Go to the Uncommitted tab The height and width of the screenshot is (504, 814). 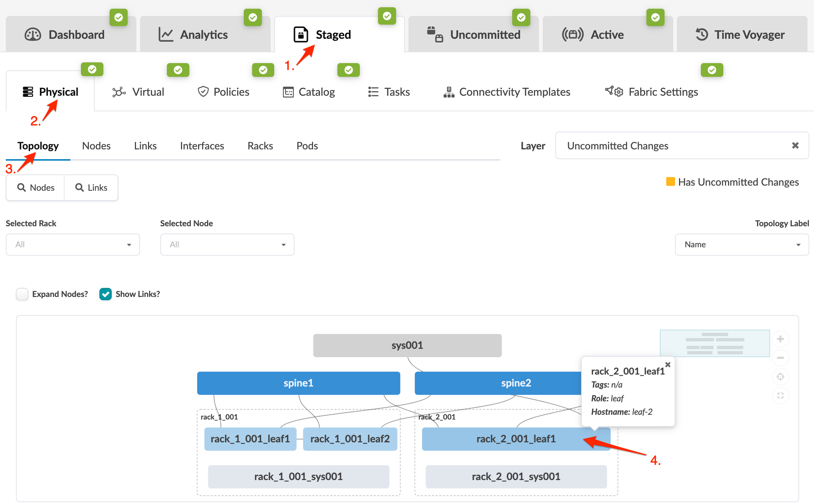pos(474,34)
